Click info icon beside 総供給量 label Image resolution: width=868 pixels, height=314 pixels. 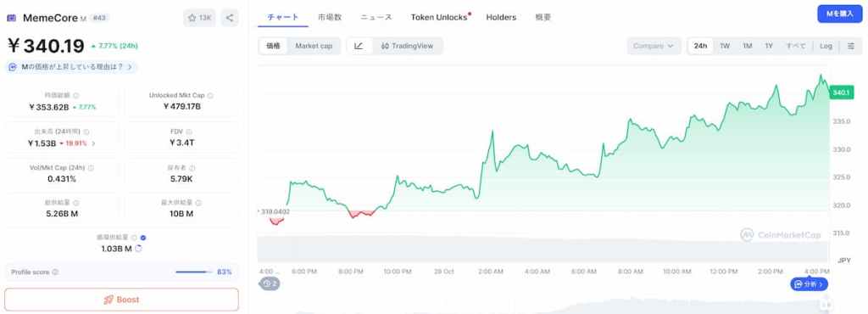point(76,203)
